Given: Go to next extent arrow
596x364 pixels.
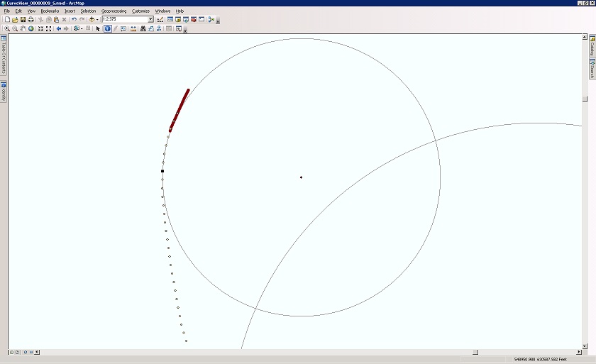Looking at the screenshot, I should pyautogui.click(x=66, y=28).
